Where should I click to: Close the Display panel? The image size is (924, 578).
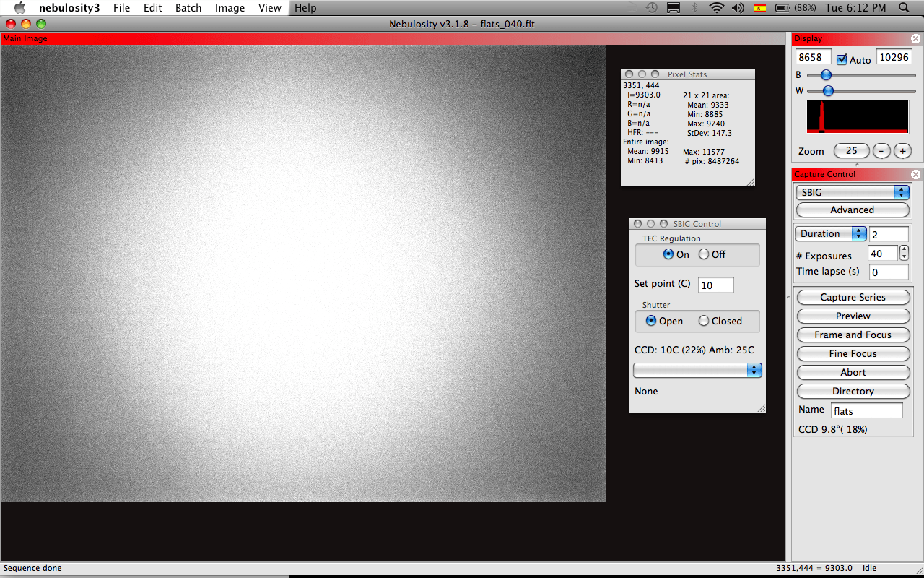pyautogui.click(x=915, y=39)
